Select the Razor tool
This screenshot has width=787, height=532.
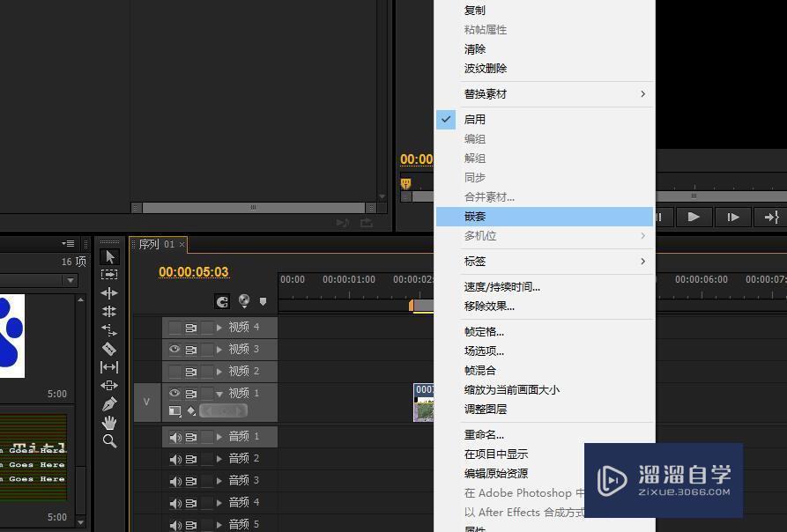click(x=110, y=348)
